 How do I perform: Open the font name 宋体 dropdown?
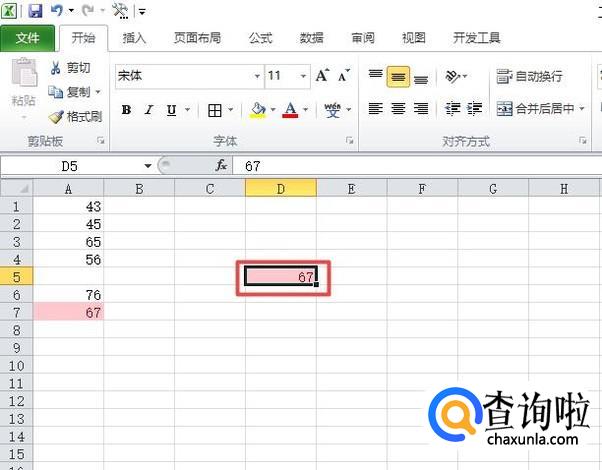tap(257, 76)
